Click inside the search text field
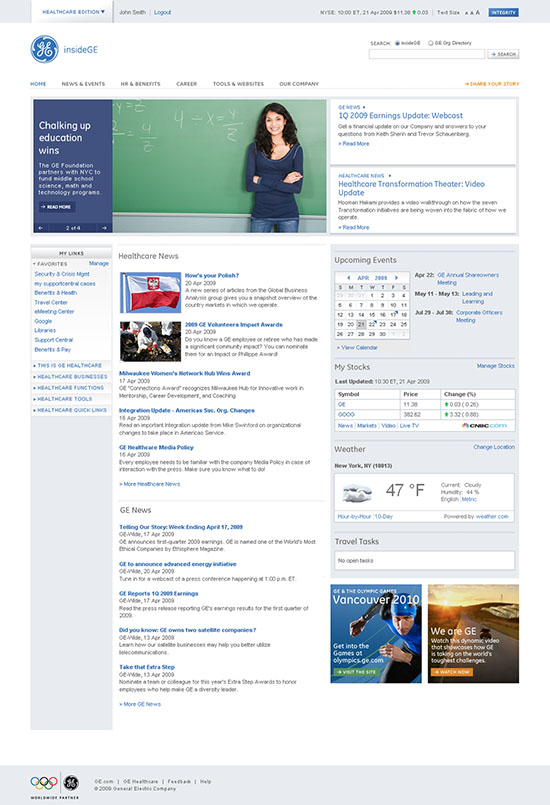550x805 pixels. point(427,54)
